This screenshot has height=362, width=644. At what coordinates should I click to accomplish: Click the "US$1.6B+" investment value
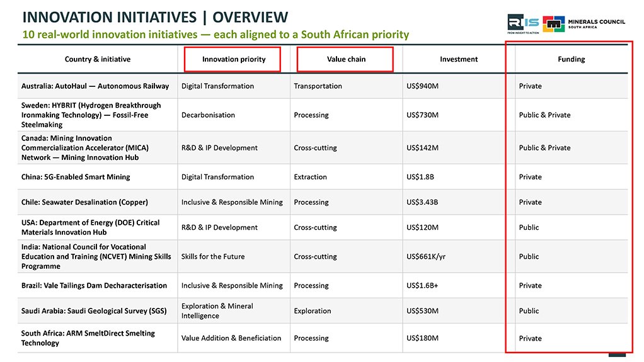point(422,286)
